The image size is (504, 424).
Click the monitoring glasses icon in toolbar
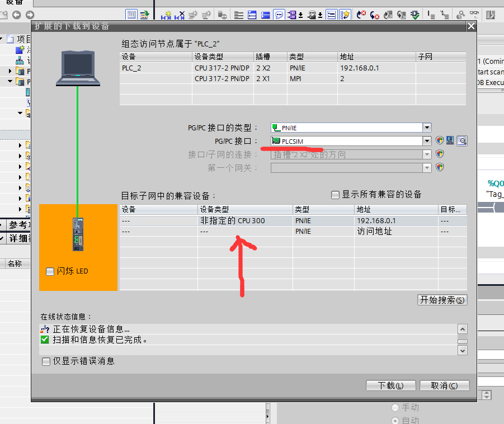(474, 14)
